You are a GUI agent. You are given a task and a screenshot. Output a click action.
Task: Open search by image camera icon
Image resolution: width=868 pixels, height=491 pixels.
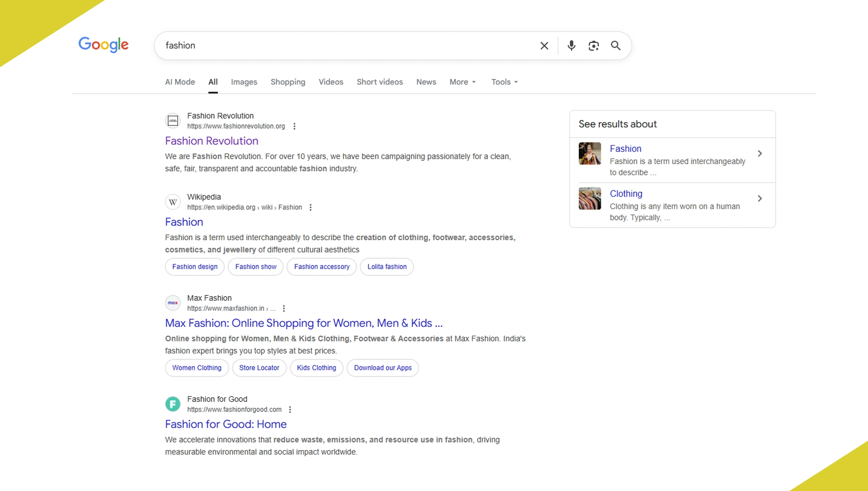point(594,46)
